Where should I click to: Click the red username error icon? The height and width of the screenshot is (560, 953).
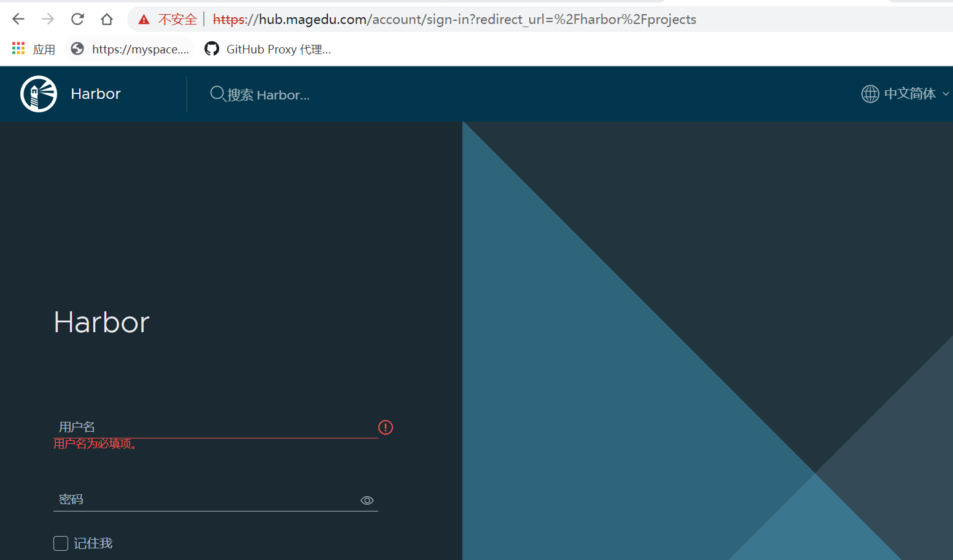coord(386,427)
